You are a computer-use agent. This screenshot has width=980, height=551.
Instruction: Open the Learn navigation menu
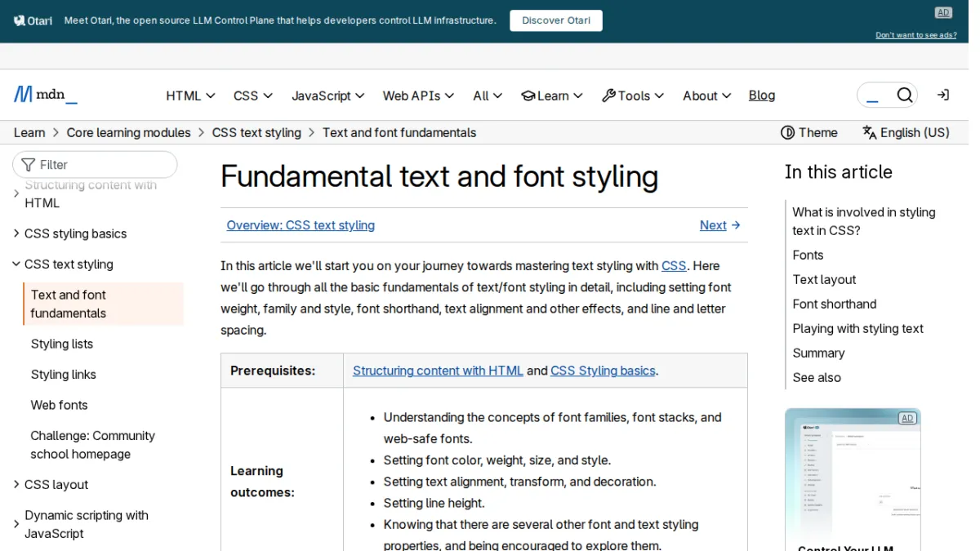tap(552, 96)
